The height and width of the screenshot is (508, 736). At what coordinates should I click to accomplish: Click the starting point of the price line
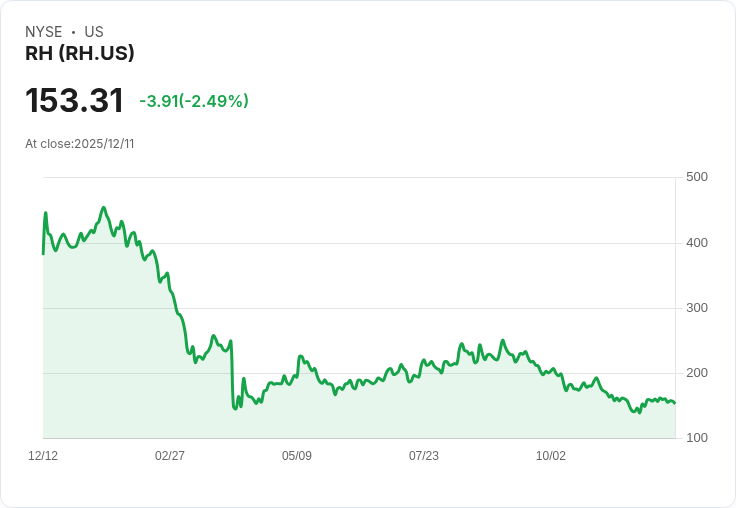tap(43, 254)
